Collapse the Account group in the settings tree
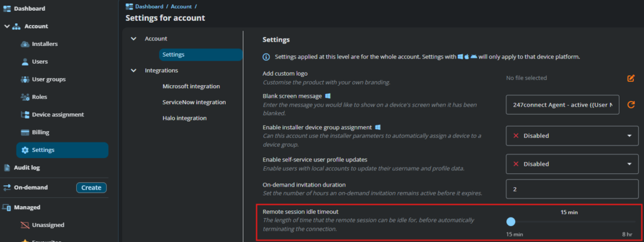 point(133,38)
